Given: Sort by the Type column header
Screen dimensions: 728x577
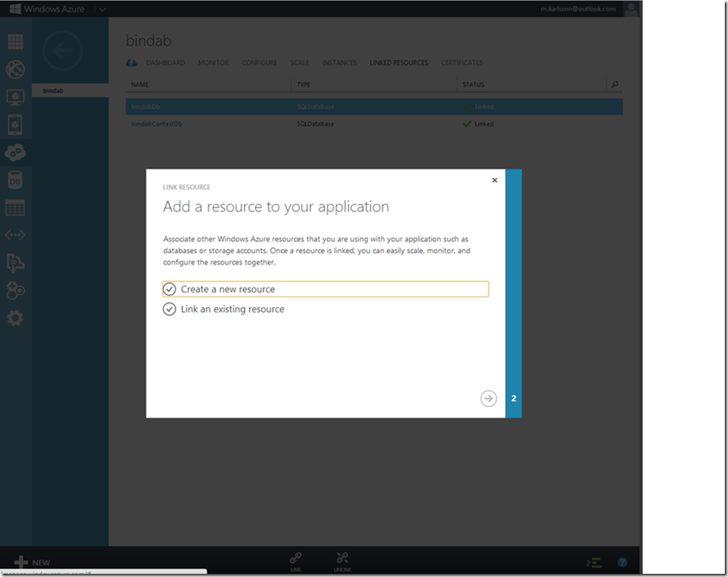Looking at the screenshot, I should [x=304, y=85].
